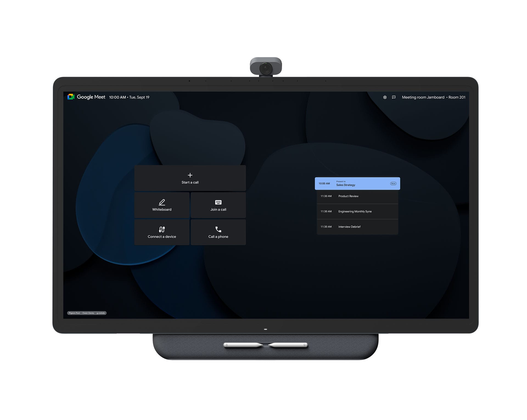Toggle the Now indicator on Sales Strategy

pos(393,183)
